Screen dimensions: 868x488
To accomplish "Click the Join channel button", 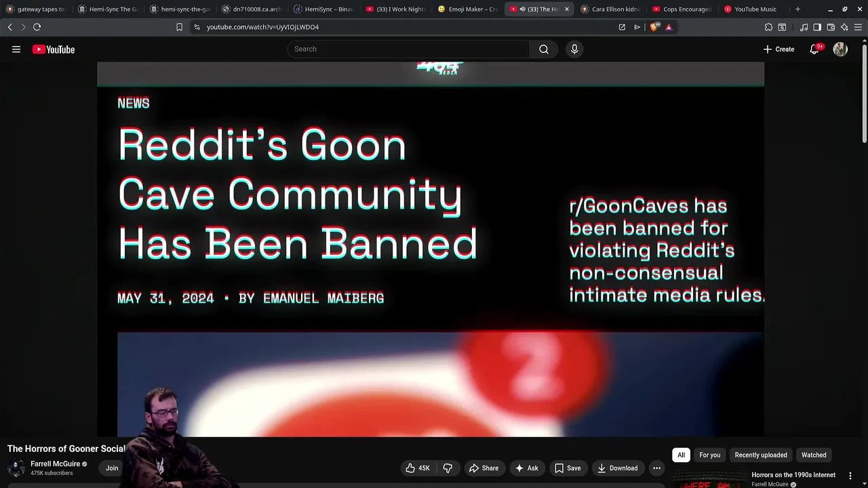I will tap(112, 468).
